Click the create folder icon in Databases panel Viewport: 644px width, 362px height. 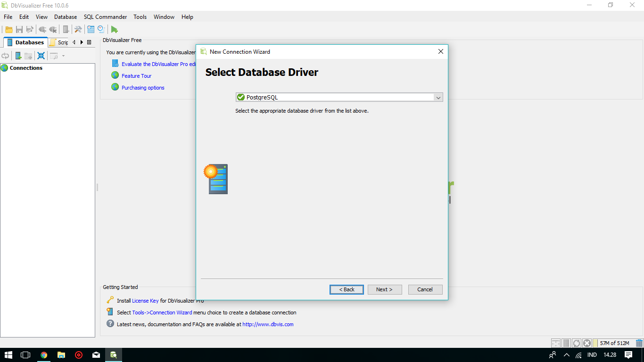(28, 56)
